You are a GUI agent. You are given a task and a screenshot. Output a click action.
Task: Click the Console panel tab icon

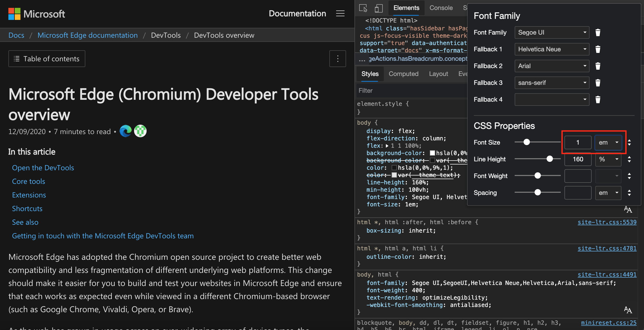click(441, 7)
